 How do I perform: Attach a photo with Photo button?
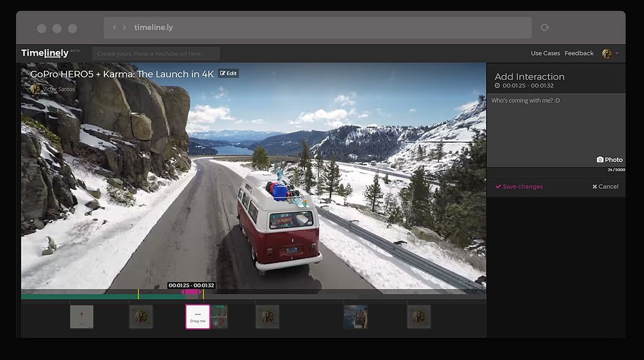610,160
